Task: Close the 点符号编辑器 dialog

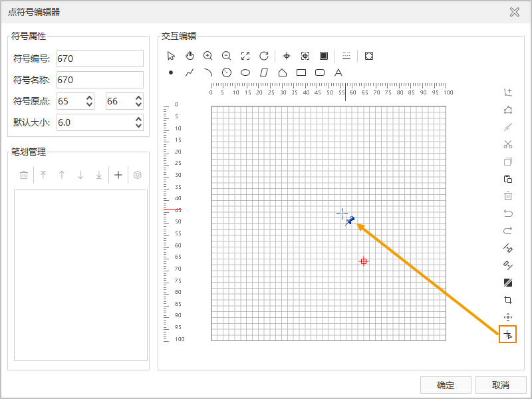Action: tap(514, 12)
